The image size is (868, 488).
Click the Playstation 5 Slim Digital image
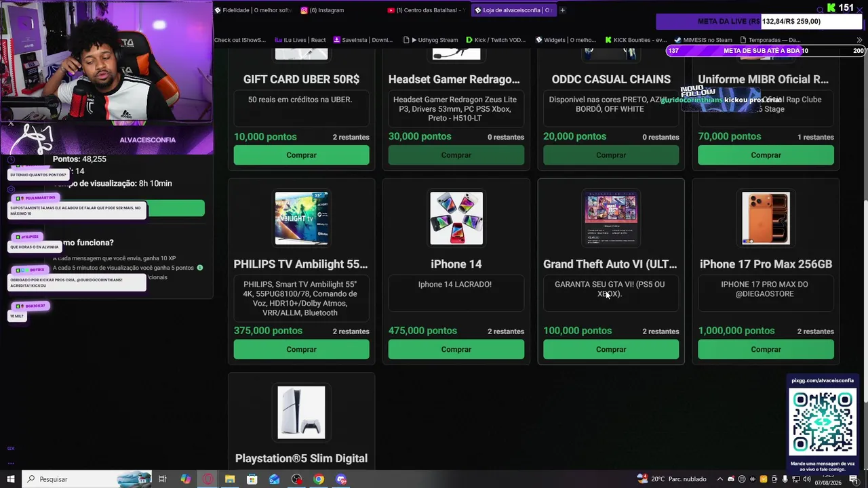click(301, 413)
